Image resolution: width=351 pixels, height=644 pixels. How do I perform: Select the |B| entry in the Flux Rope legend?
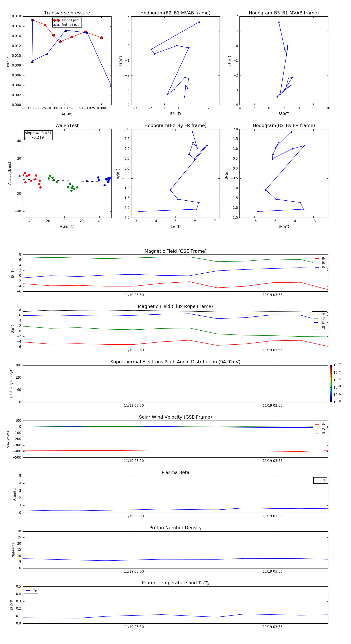[320, 327]
